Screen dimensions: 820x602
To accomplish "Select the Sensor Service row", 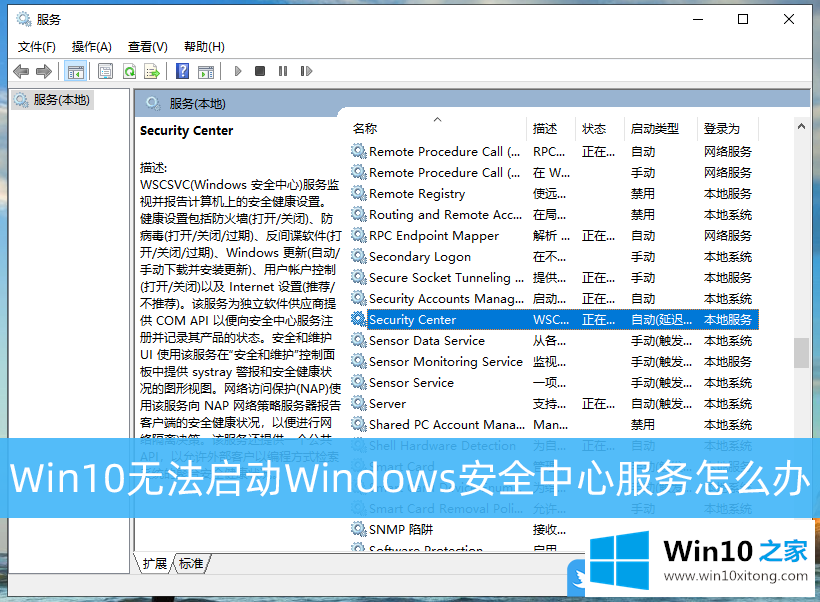I will coord(554,383).
